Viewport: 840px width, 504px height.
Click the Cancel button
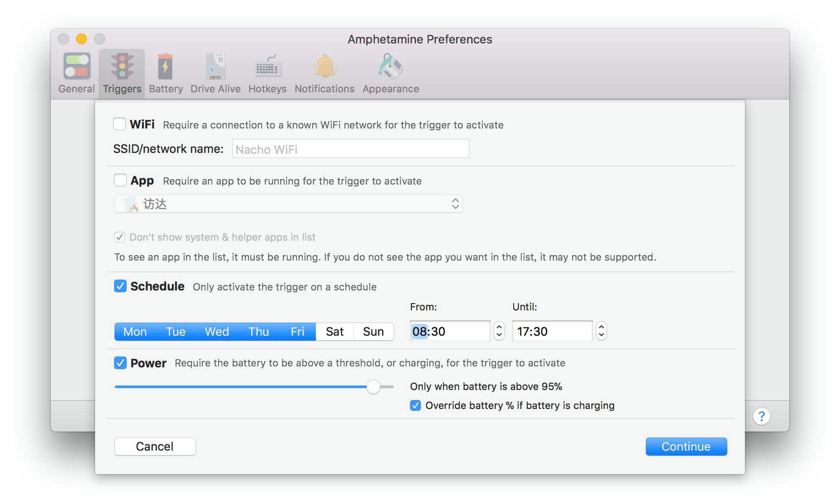pos(155,447)
